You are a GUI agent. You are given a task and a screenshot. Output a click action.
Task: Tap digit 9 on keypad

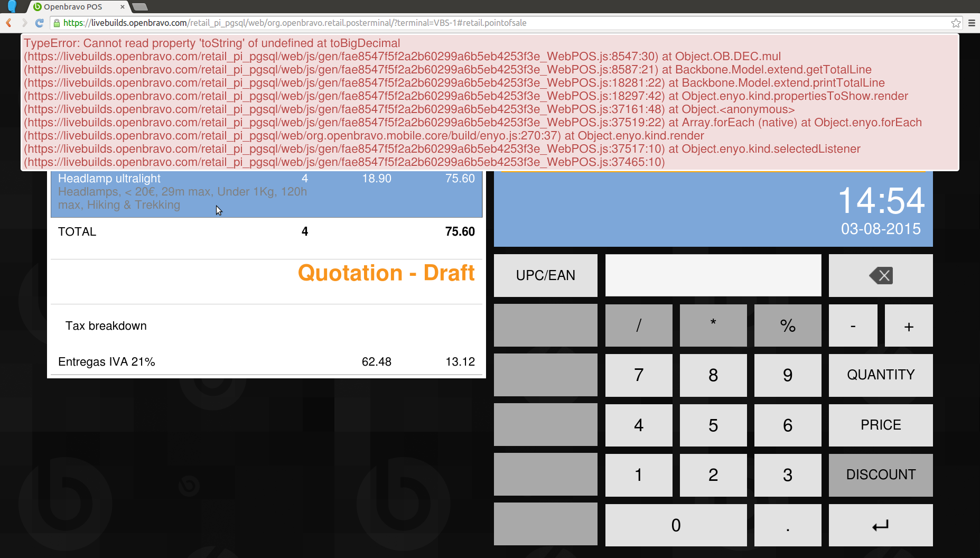coord(788,375)
